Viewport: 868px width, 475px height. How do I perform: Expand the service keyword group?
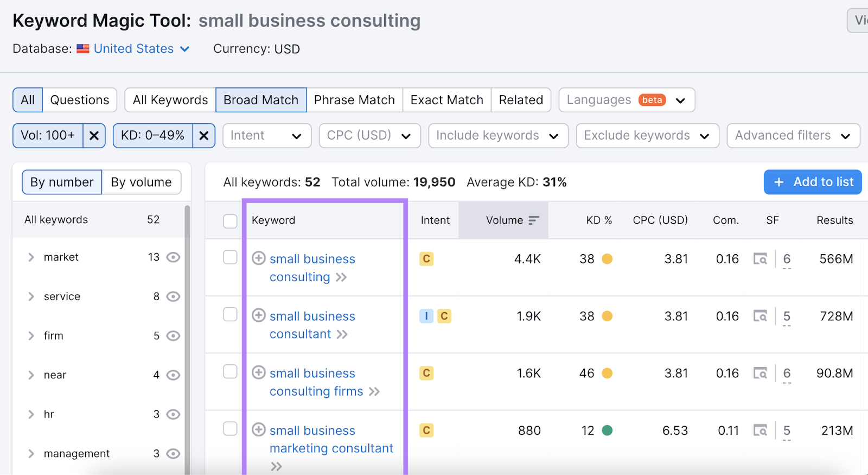pyautogui.click(x=31, y=296)
